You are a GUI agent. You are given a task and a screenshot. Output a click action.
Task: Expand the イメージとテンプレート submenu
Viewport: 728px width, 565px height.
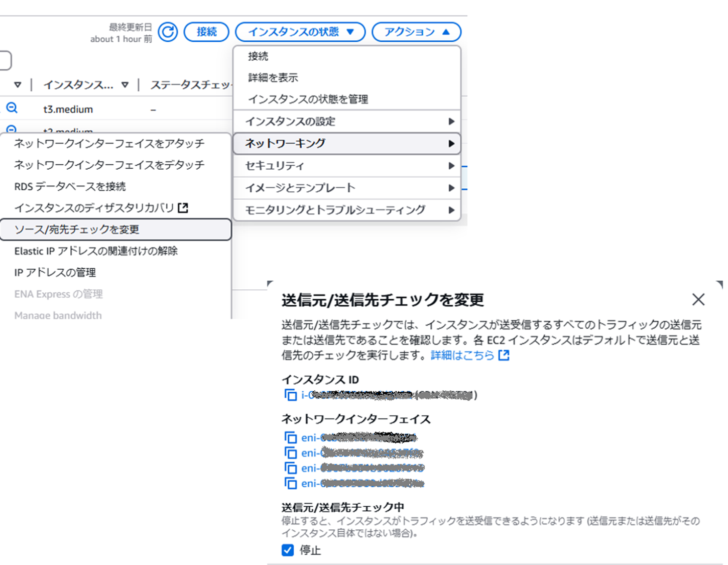[x=347, y=188]
